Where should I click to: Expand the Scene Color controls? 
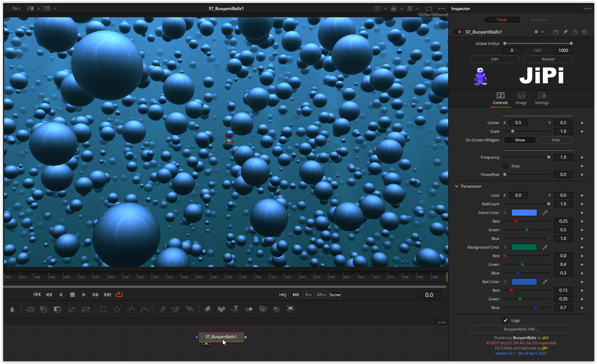click(x=505, y=213)
